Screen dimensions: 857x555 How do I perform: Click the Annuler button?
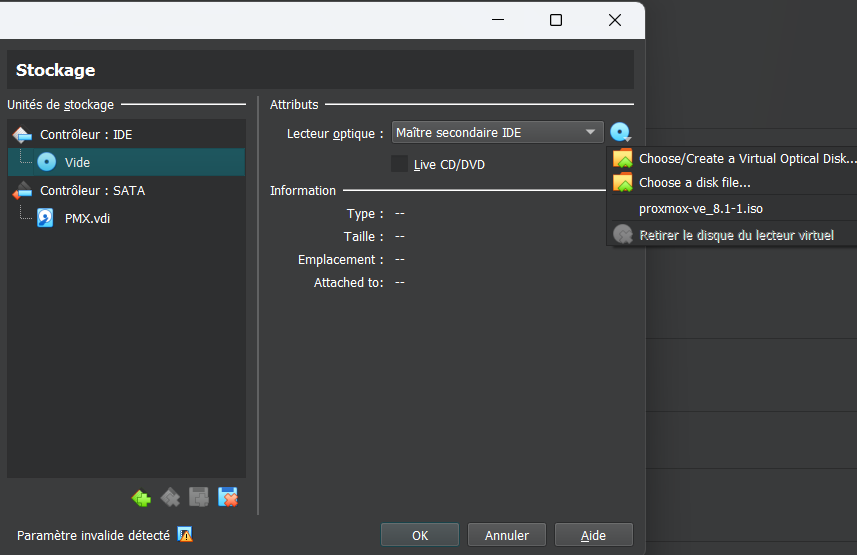coord(507,535)
